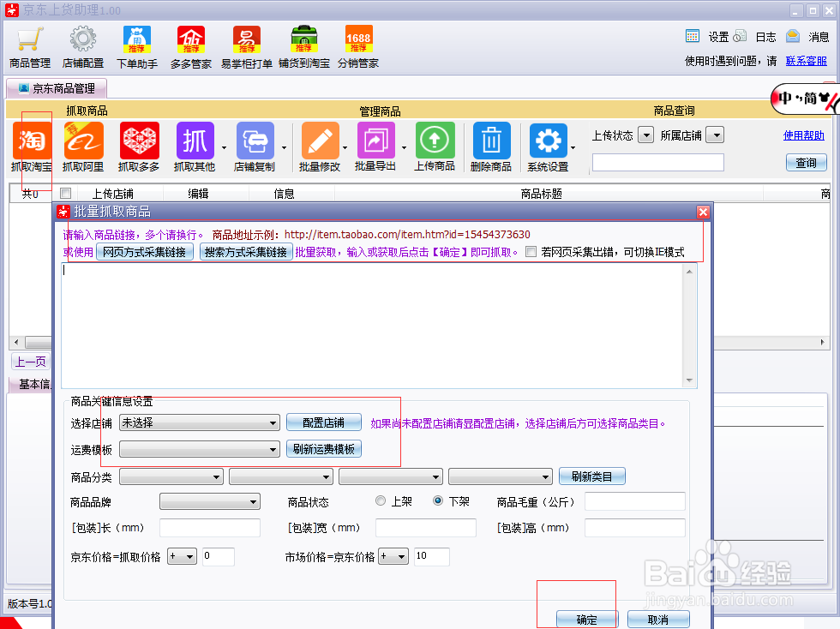Open 设置 calendar icon top right
Viewport: 840px width, 629px height.
coord(693,37)
